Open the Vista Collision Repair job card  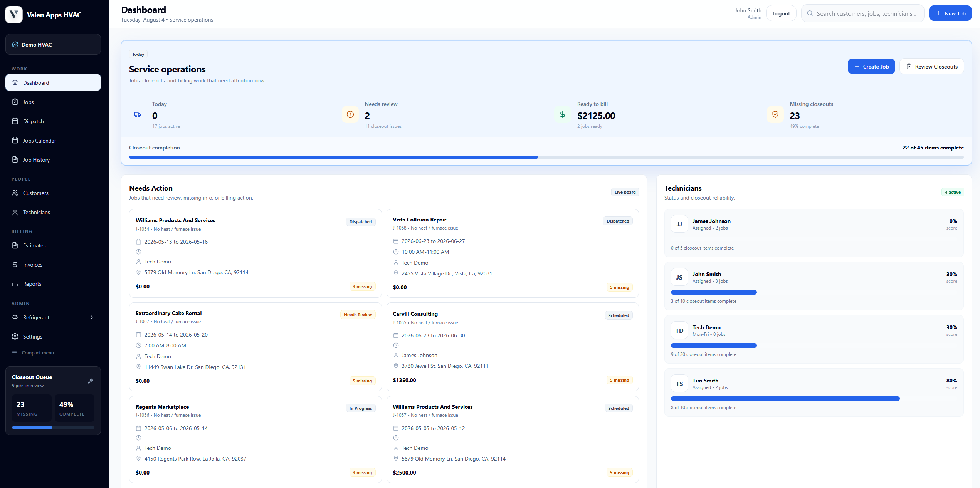[x=513, y=253]
